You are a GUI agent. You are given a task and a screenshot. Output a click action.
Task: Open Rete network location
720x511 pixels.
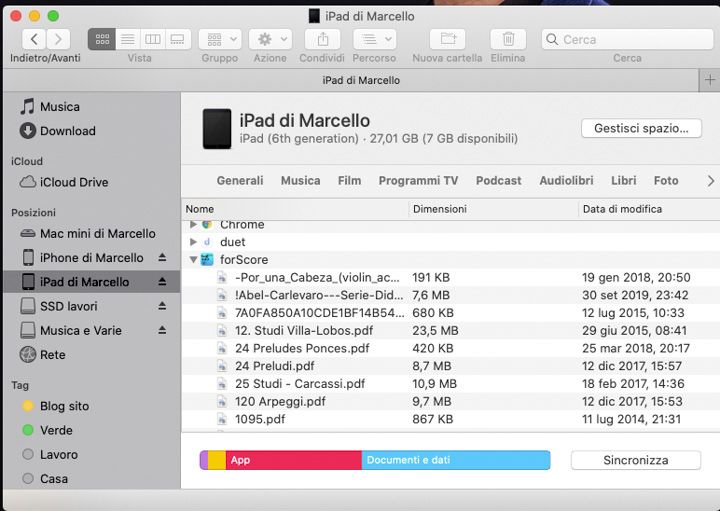[x=42, y=355]
